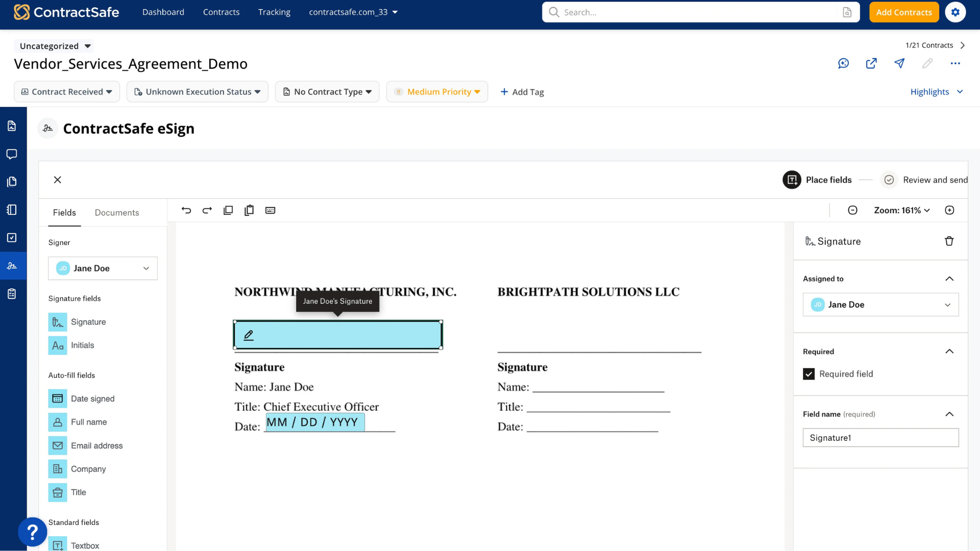The width and height of the screenshot is (980, 551).
Task: Open settings gear in top navigation
Action: [955, 12]
